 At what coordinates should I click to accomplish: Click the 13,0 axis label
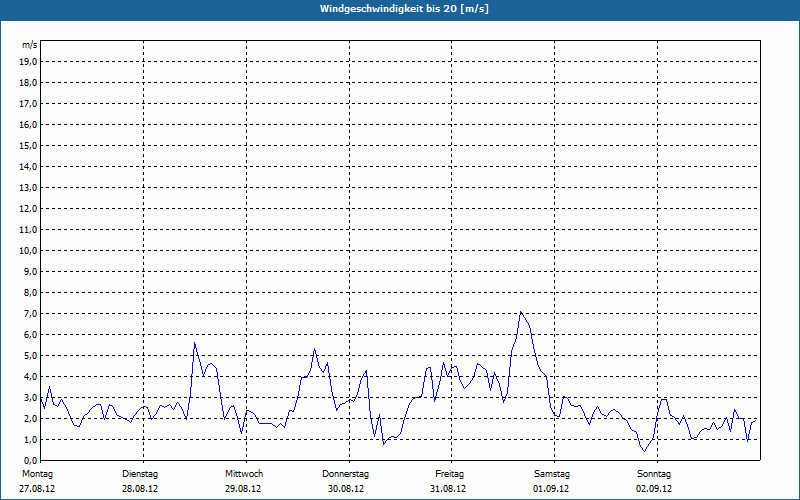(28, 187)
